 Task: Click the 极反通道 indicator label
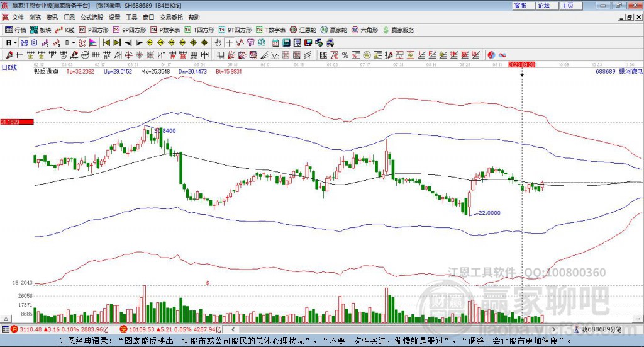(45, 72)
